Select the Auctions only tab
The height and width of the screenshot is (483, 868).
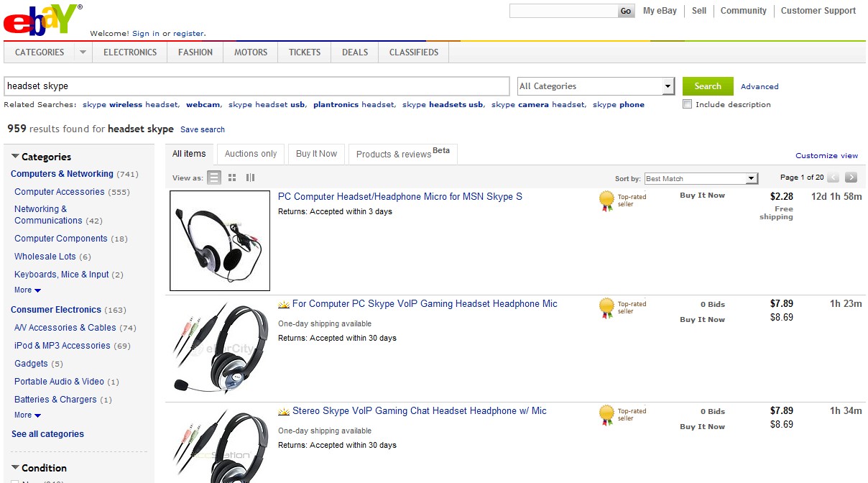pos(251,154)
